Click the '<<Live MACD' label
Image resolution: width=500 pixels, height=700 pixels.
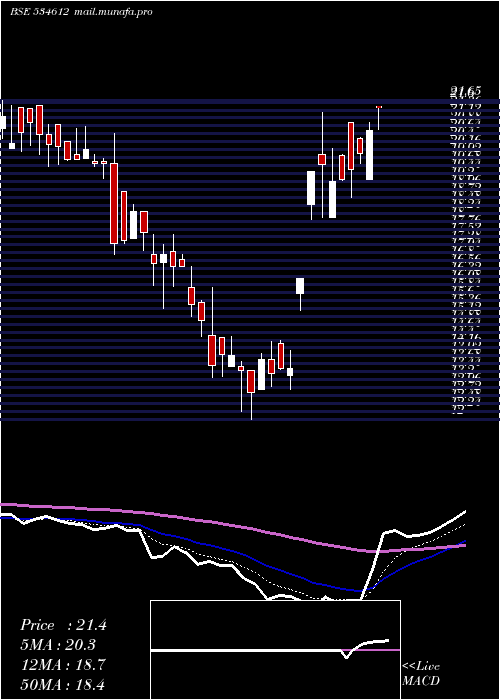coord(421,674)
